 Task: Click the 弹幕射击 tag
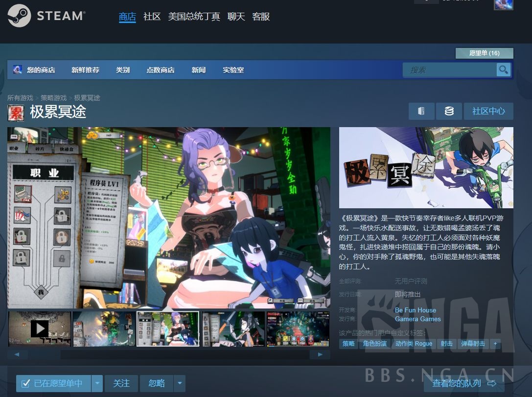(473, 344)
